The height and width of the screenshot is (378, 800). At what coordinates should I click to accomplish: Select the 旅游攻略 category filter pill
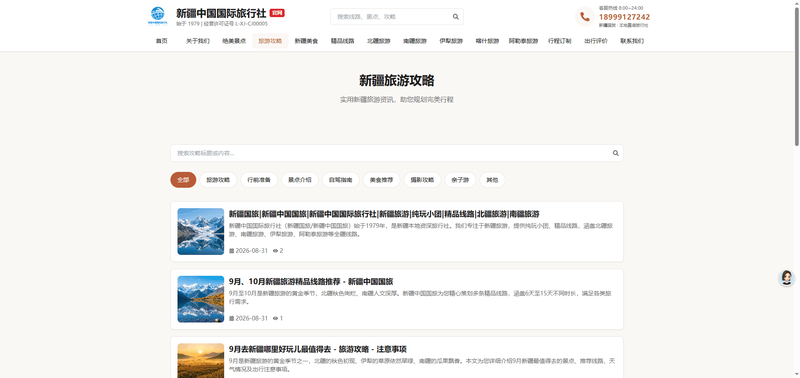[218, 180]
